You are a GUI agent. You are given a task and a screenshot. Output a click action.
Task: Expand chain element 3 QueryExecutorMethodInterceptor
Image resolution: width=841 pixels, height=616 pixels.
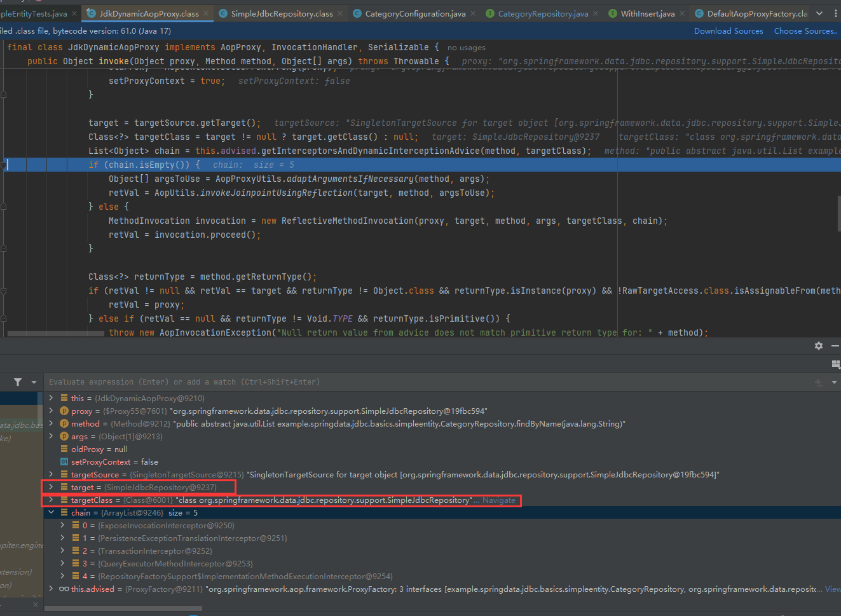62,563
